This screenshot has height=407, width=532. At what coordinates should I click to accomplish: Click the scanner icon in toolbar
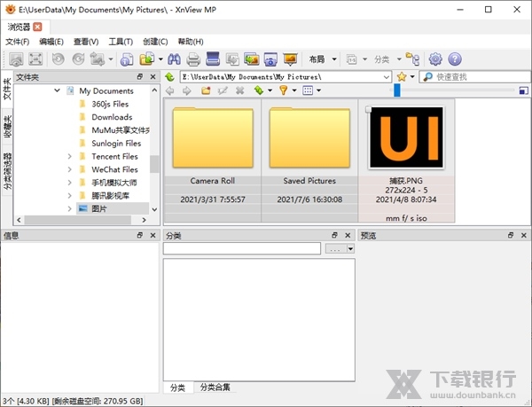pyautogui.click(x=213, y=59)
